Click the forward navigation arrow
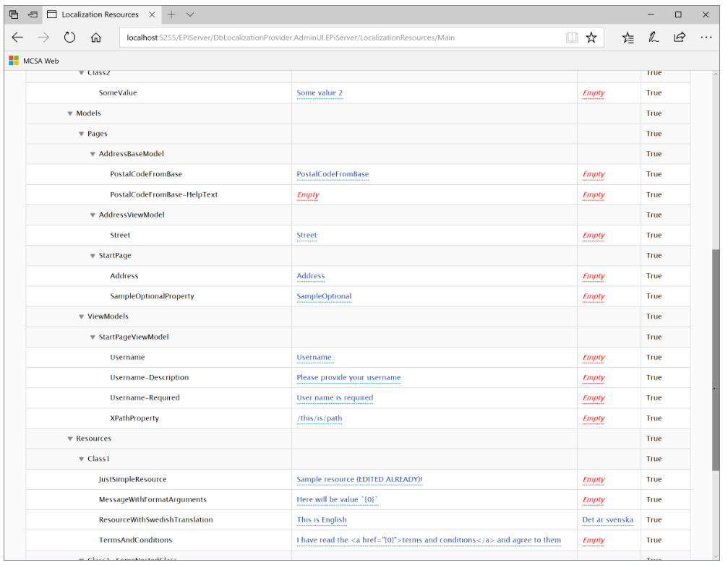 pos(43,38)
